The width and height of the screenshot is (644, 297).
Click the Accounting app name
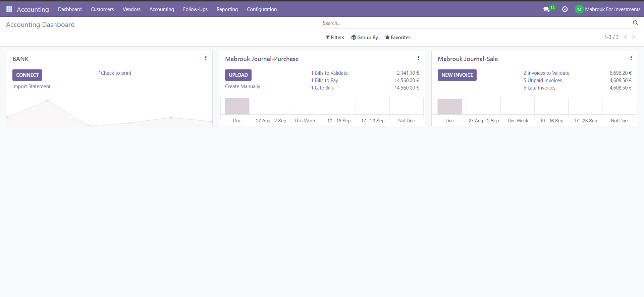(33, 9)
